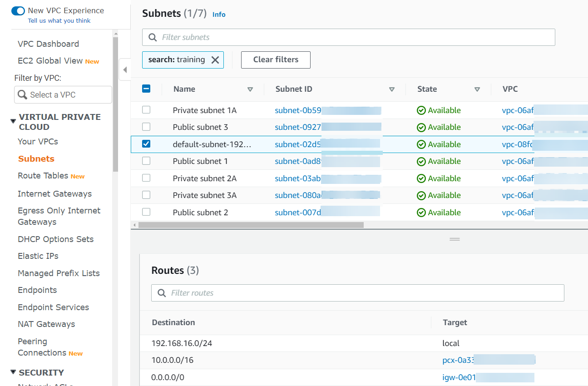The image size is (588, 386).
Task: Click the Subnet ID column sort arrow
Action: point(391,89)
